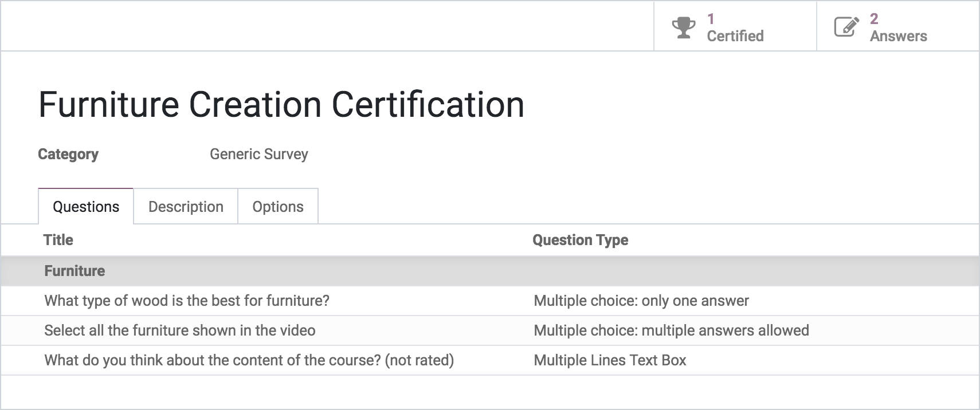Click the only one answer question type

click(641, 300)
